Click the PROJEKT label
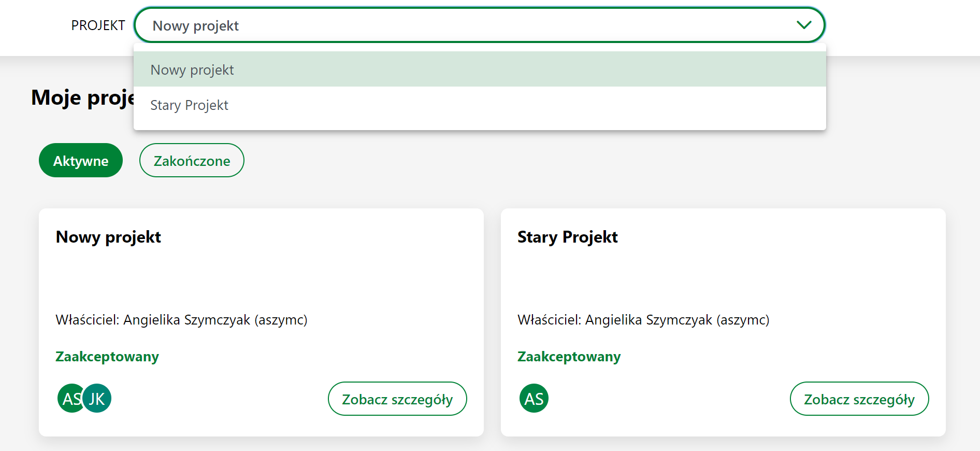This screenshot has height=451, width=980. 98,25
